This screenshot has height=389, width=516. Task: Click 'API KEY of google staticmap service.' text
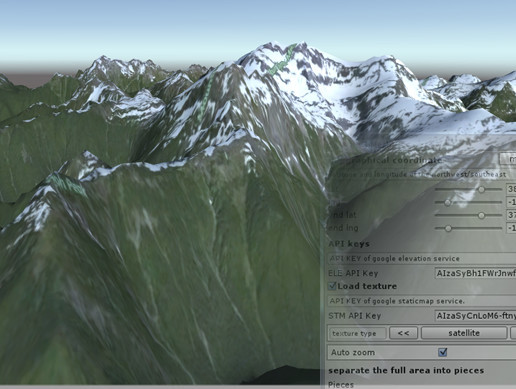pos(397,301)
